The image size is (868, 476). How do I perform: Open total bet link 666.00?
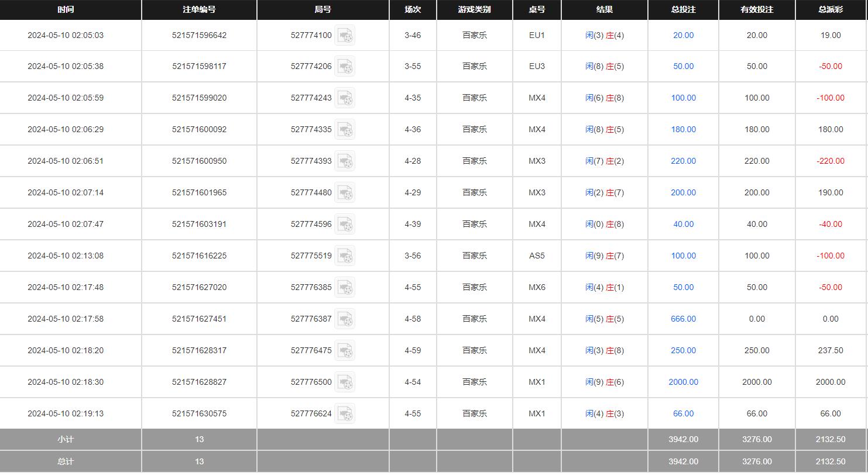click(683, 319)
